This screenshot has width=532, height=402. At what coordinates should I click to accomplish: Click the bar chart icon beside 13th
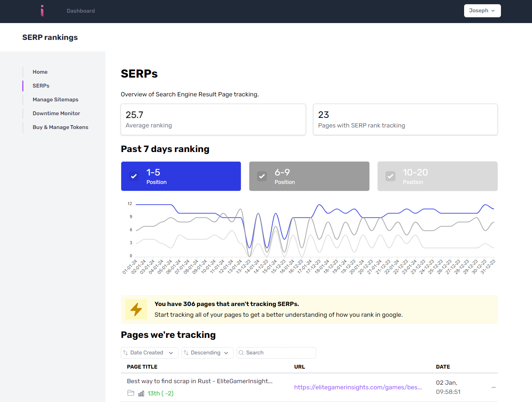[x=141, y=394]
